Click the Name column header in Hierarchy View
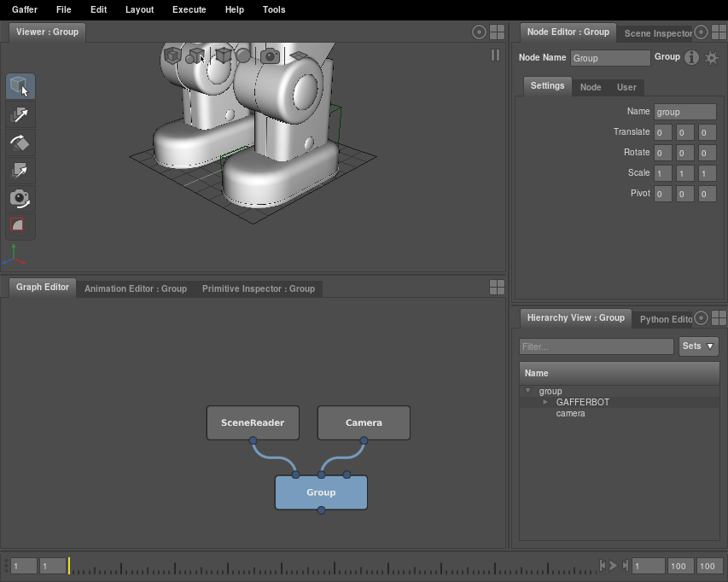Viewport: 728px width, 582px height. click(x=620, y=373)
